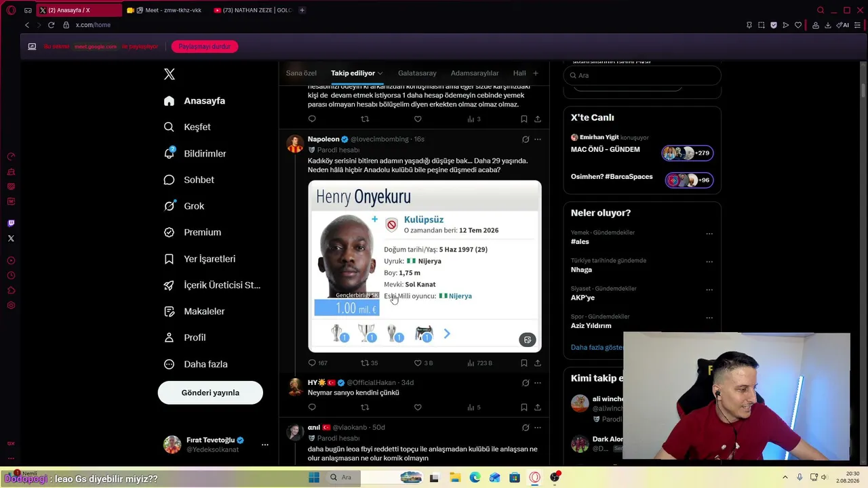Open more options for Nhaga trend
The height and width of the screenshot is (488, 868).
click(709, 262)
